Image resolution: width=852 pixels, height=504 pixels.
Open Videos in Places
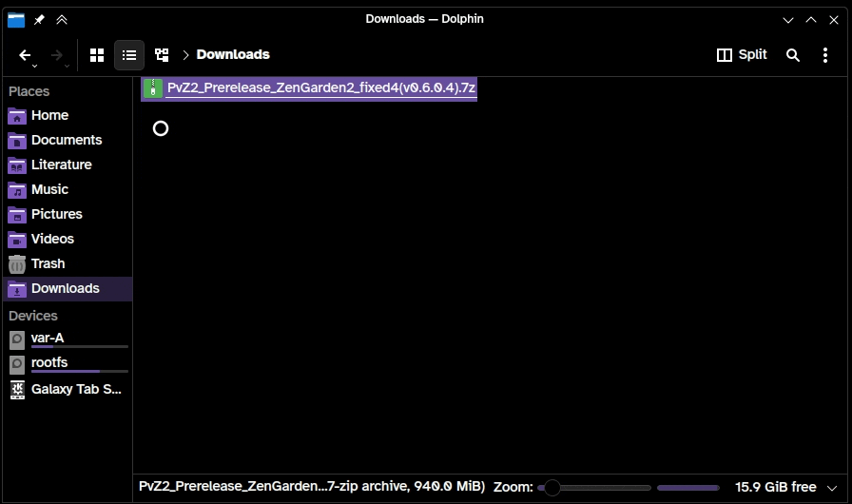point(68,239)
